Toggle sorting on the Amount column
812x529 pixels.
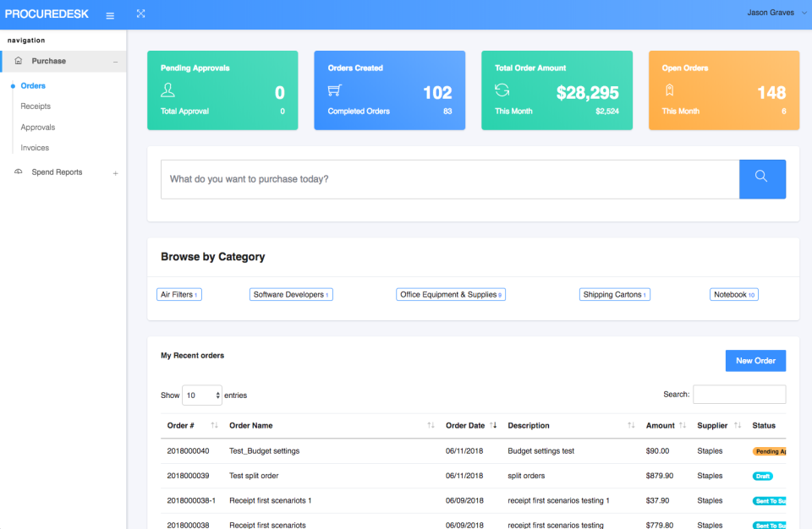click(683, 425)
